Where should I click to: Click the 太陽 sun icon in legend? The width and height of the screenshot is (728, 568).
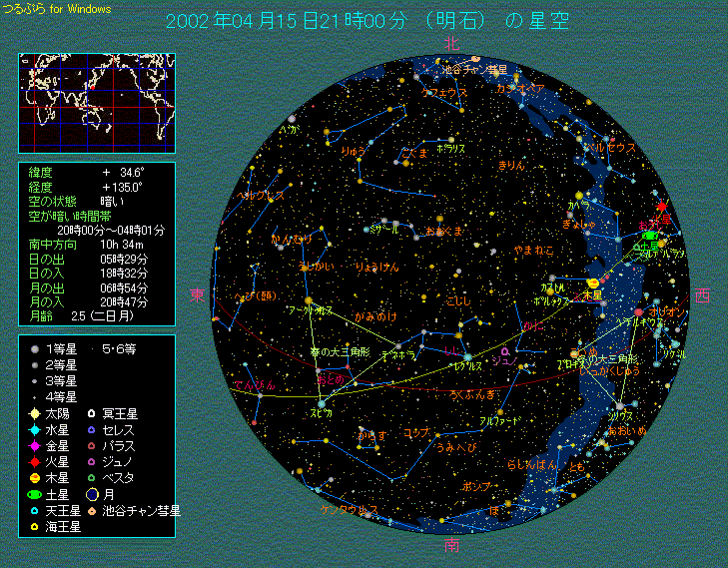coord(35,413)
